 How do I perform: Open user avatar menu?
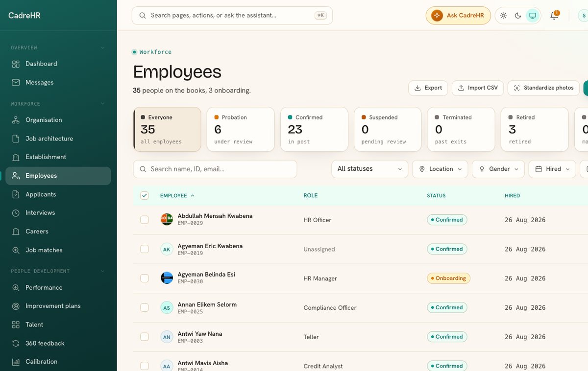tap(583, 16)
